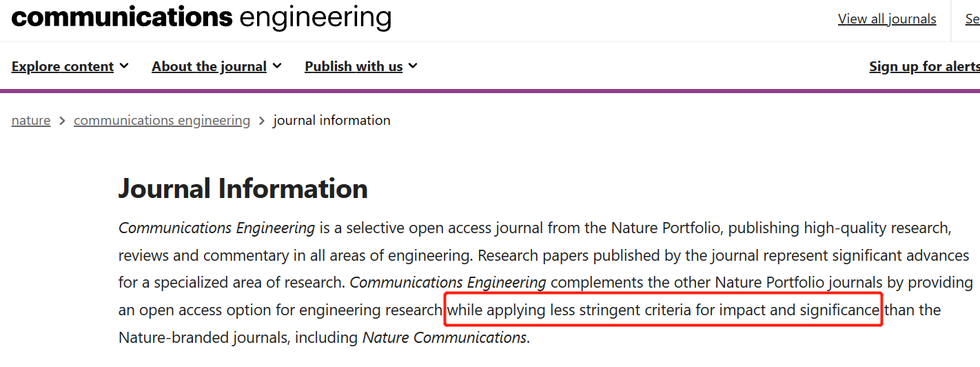Click the Journal Information heading
The height and width of the screenshot is (367, 980).
click(243, 189)
